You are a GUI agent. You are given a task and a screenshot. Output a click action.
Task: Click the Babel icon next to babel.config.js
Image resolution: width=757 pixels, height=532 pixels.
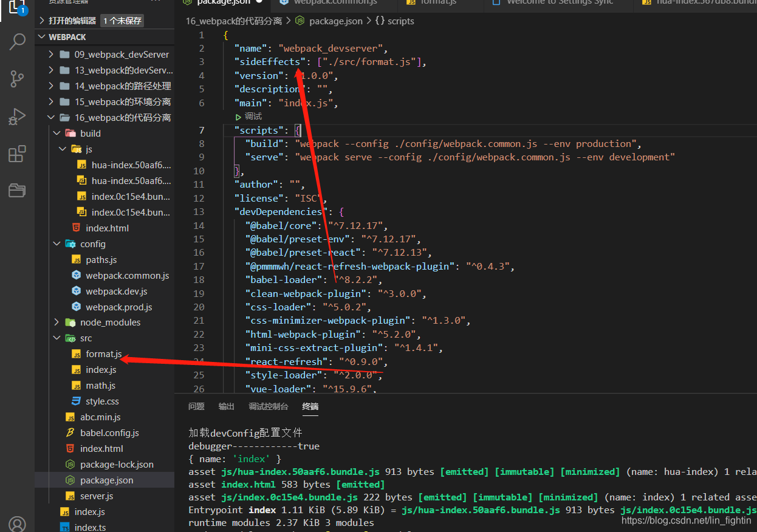coord(70,432)
